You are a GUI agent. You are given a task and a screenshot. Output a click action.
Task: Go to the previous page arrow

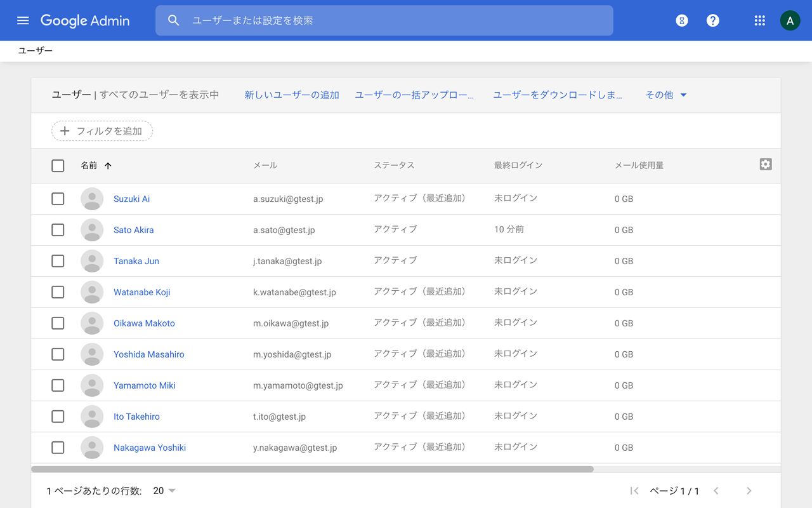point(716,491)
